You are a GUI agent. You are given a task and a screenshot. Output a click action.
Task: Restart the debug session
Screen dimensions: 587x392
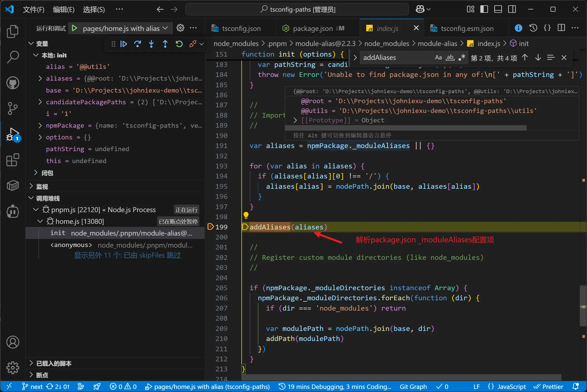(x=179, y=44)
